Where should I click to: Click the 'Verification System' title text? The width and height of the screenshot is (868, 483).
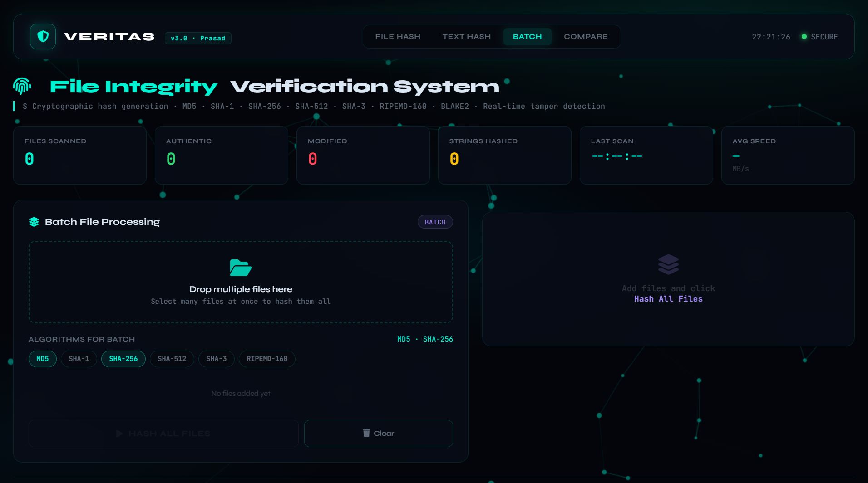pos(365,86)
